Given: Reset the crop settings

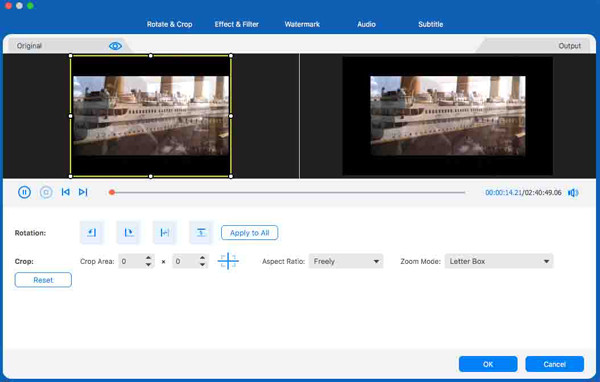Looking at the screenshot, I should (x=43, y=280).
